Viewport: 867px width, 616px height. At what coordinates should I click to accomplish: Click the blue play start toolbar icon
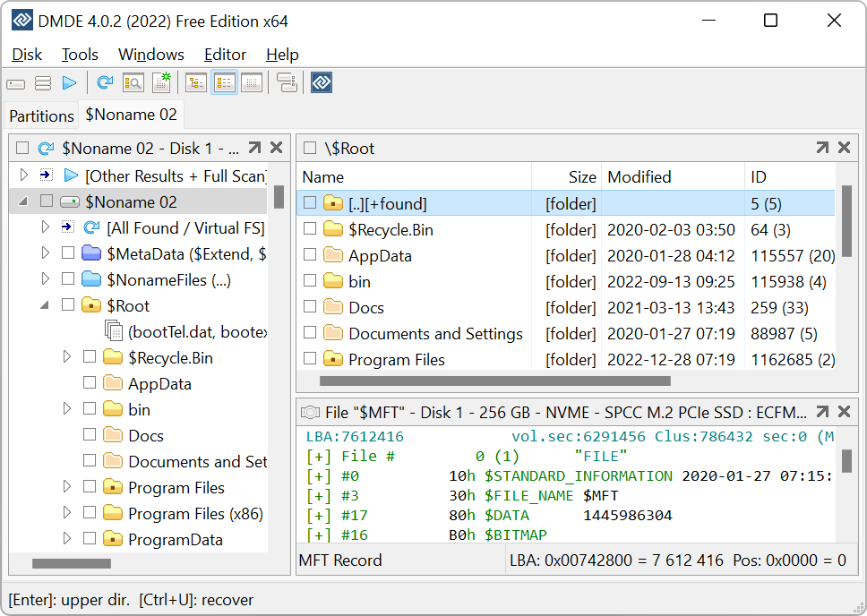tap(69, 83)
